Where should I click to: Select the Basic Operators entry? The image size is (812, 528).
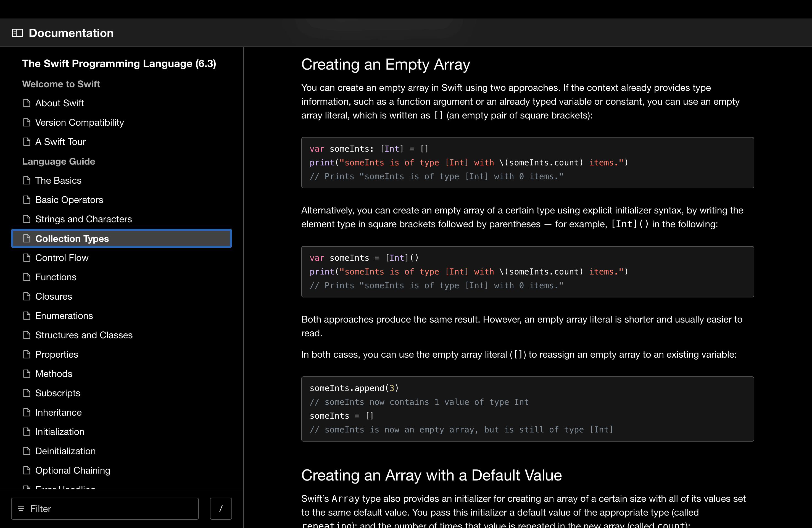pyautogui.click(x=69, y=200)
